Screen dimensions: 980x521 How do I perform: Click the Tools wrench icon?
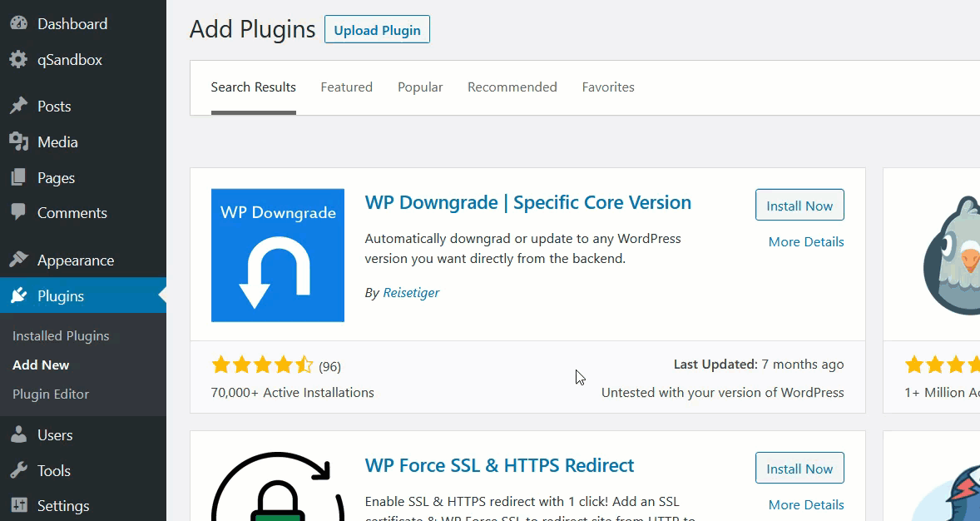pos(19,470)
